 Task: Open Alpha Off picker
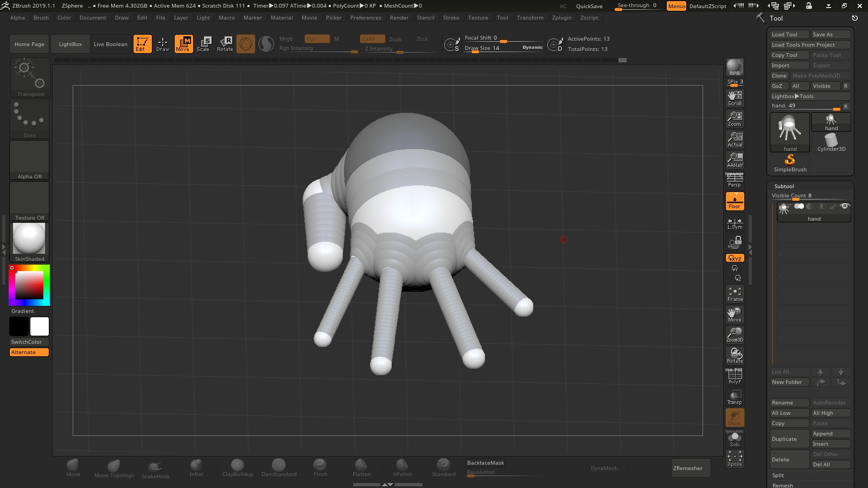pyautogui.click(x=30, y=160)
